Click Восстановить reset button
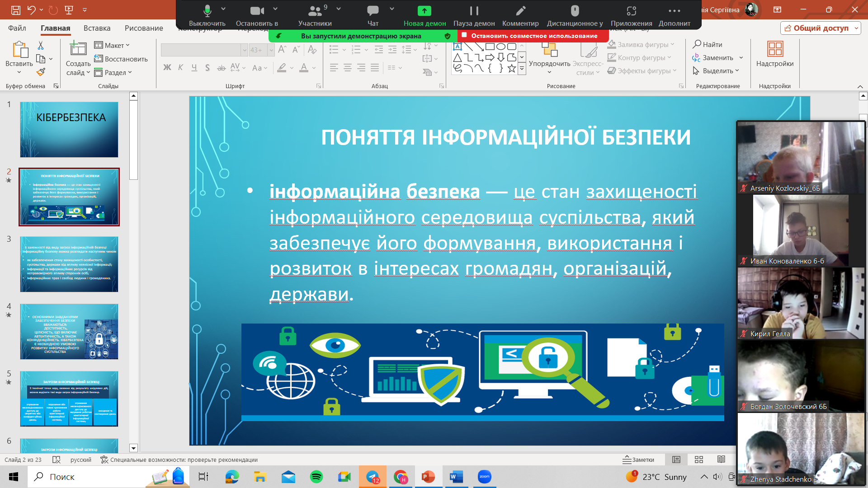868x488 pixels. pos(121,59)
